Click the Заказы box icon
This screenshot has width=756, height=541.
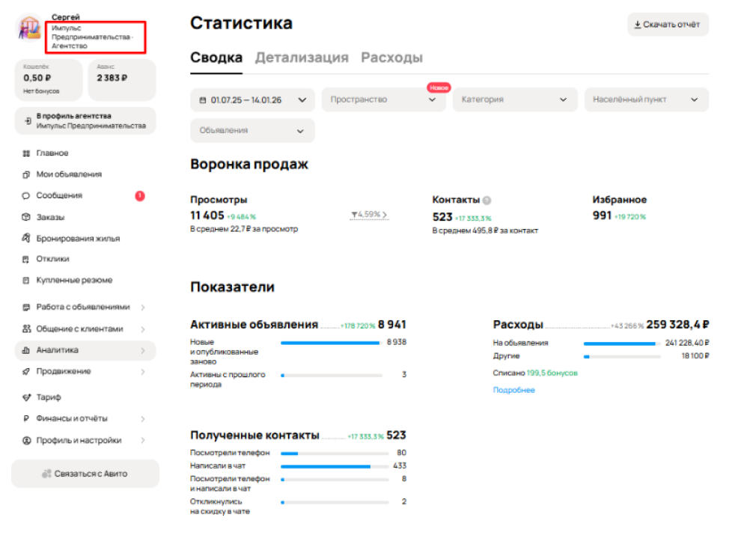pos(26,218)
